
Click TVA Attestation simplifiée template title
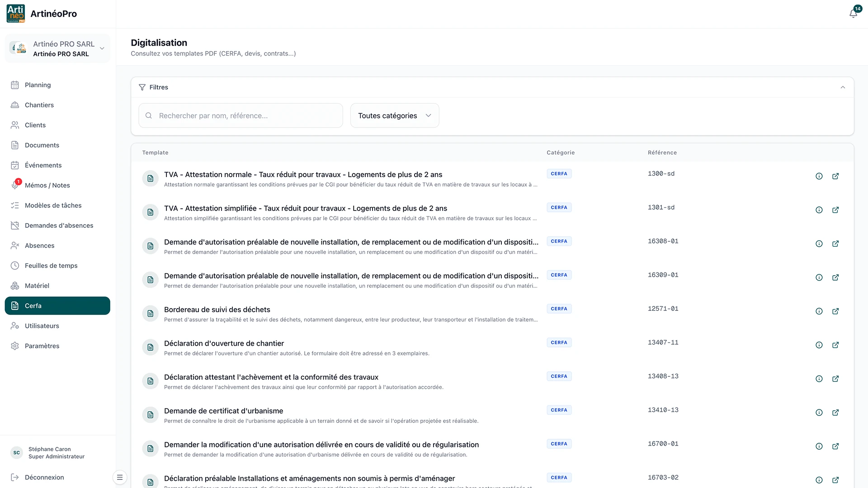point(306,209)
